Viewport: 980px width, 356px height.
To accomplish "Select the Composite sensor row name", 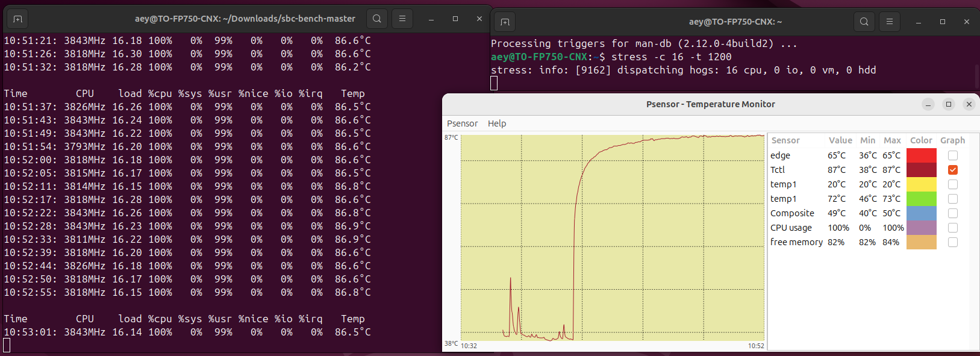I will (792, 213).
